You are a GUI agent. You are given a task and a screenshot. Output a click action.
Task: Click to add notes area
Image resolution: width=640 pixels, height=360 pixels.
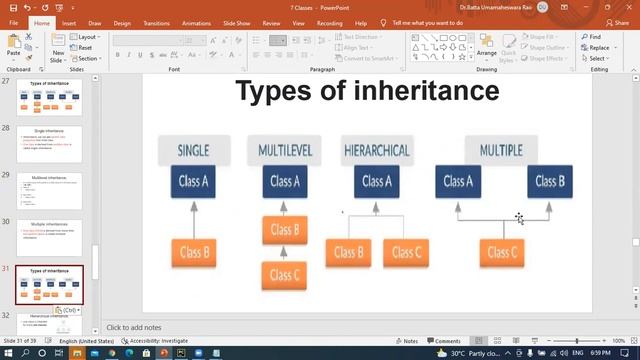[x=134, y=327]
